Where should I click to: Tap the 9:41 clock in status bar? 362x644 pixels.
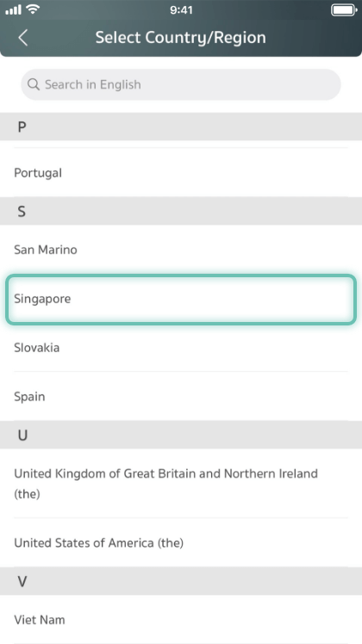[x=181, y=9]
